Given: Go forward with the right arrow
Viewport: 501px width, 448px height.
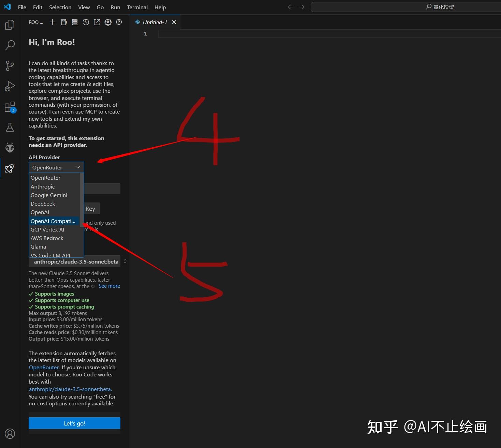Looking at the screenshot, I should [302, 7].
